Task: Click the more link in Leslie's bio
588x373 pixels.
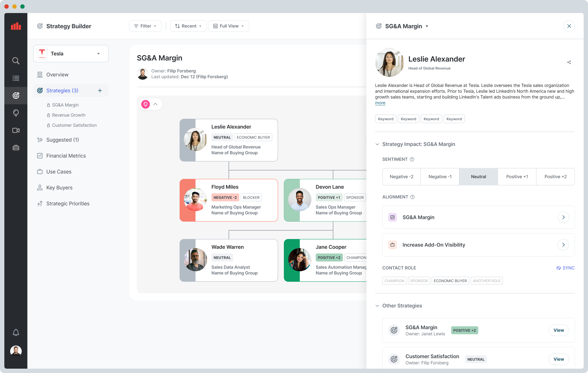Action: [380, 103]
